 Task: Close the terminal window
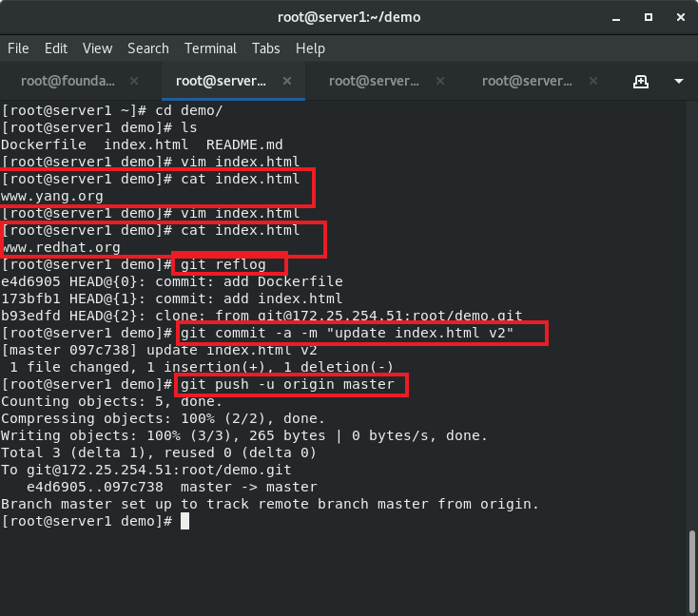[681, 17]
